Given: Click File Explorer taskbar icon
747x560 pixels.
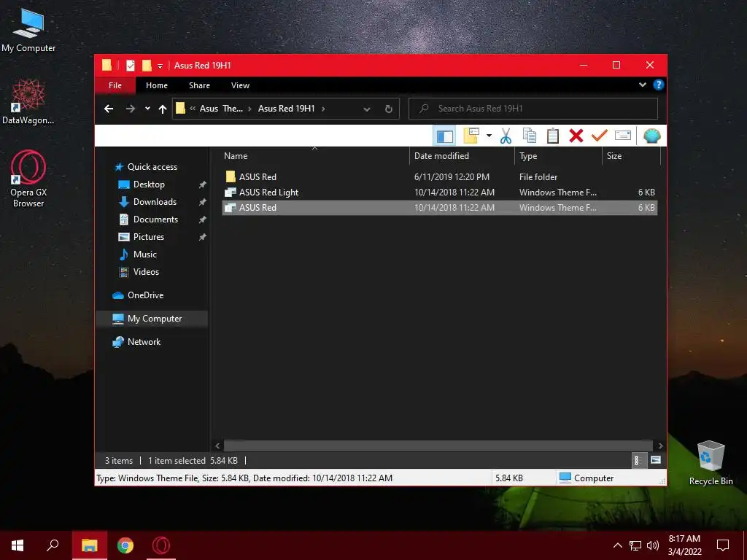Looking at the screenshot, I should click(x=90, y=545).
